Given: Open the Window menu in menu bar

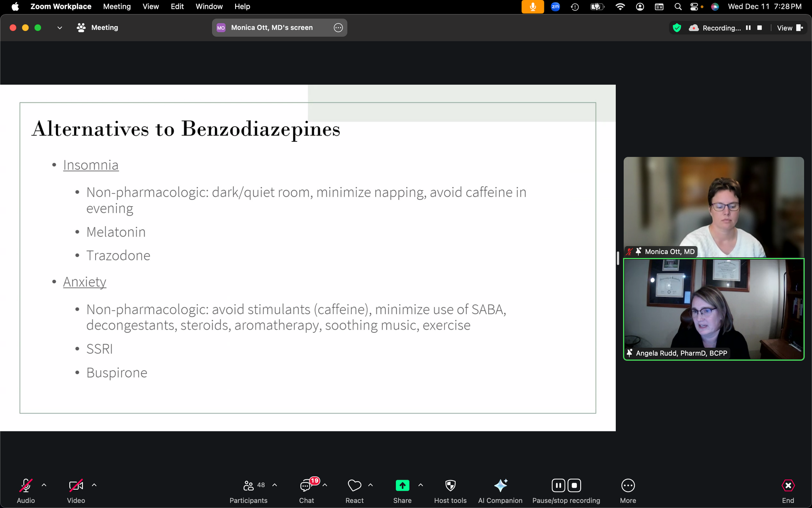Looking at the screenshot, I should point(209,6).
